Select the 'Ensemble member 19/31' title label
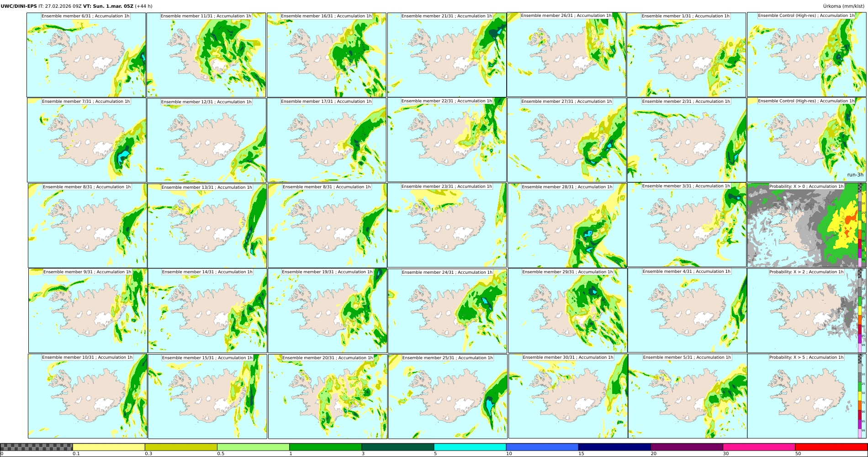This screenshot has width=868, height=457. (x=327, y=272)
